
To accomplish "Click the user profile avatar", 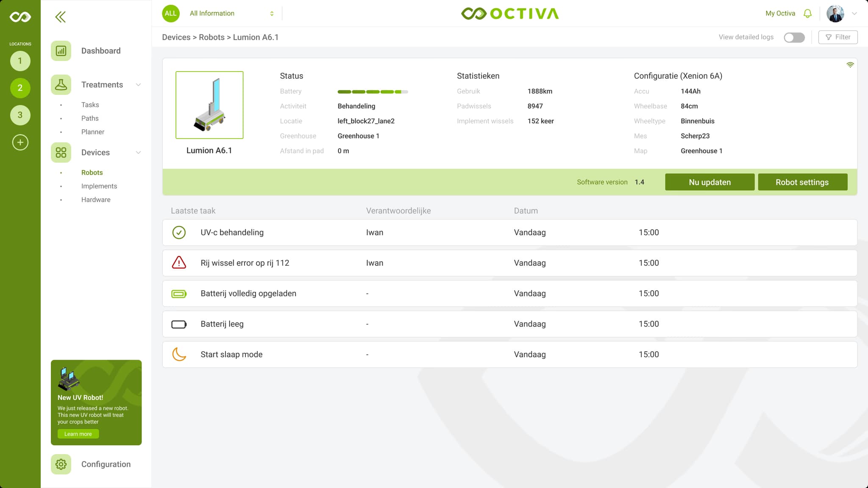I will pos(835,14).
